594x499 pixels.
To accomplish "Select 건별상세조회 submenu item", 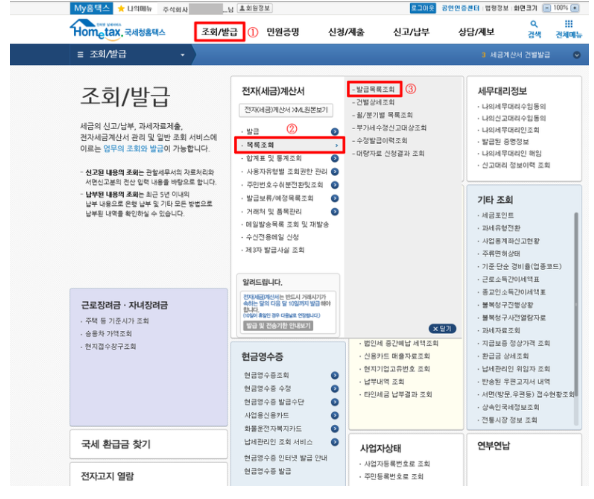I will tap(374, 102).
